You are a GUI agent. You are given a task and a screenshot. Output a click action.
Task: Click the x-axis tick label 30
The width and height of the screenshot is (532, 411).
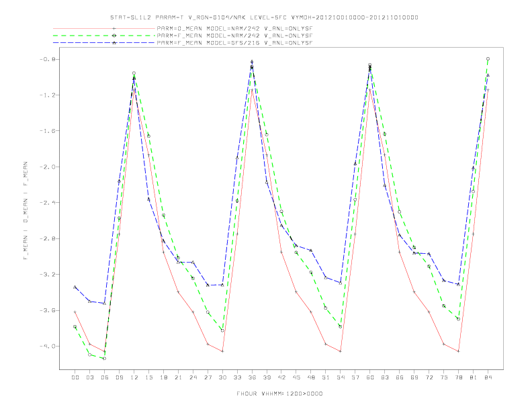pyautogui.click(x=222, y=377)
